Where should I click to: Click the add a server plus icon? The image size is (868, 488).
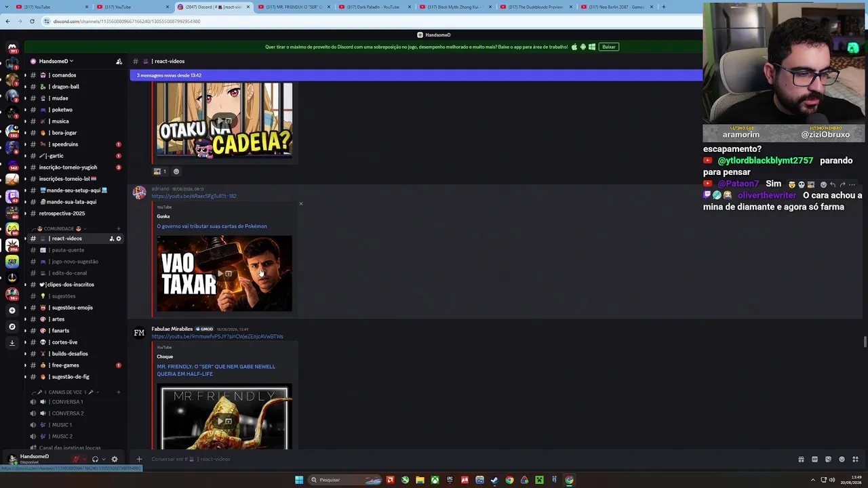point(12,310)
